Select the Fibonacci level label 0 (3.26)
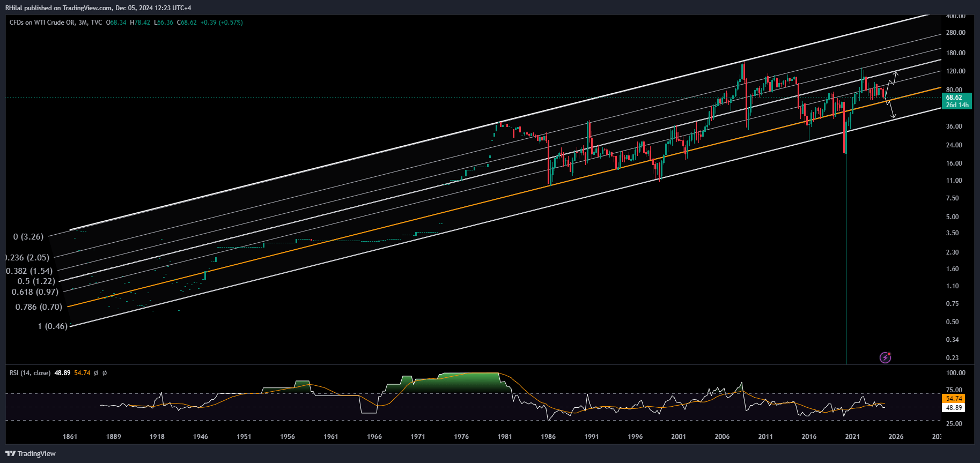The height and width of the screenshot is (463, 980). coord(28,236)
